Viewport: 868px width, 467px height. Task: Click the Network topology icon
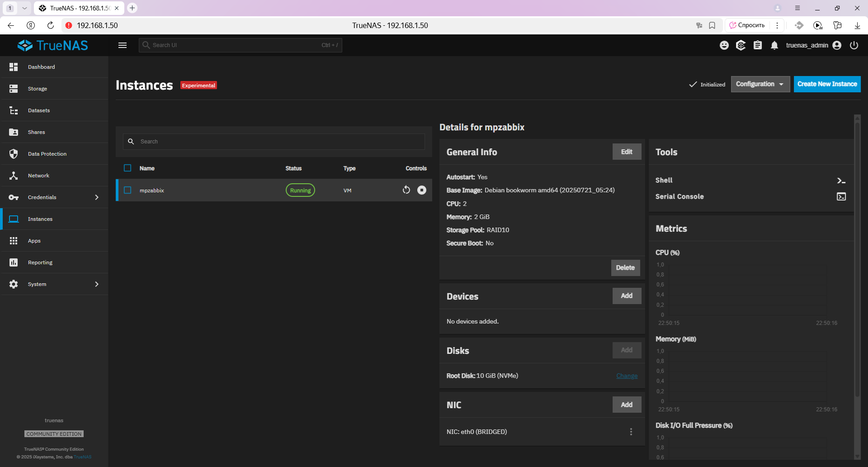click(x=14, y=176)
